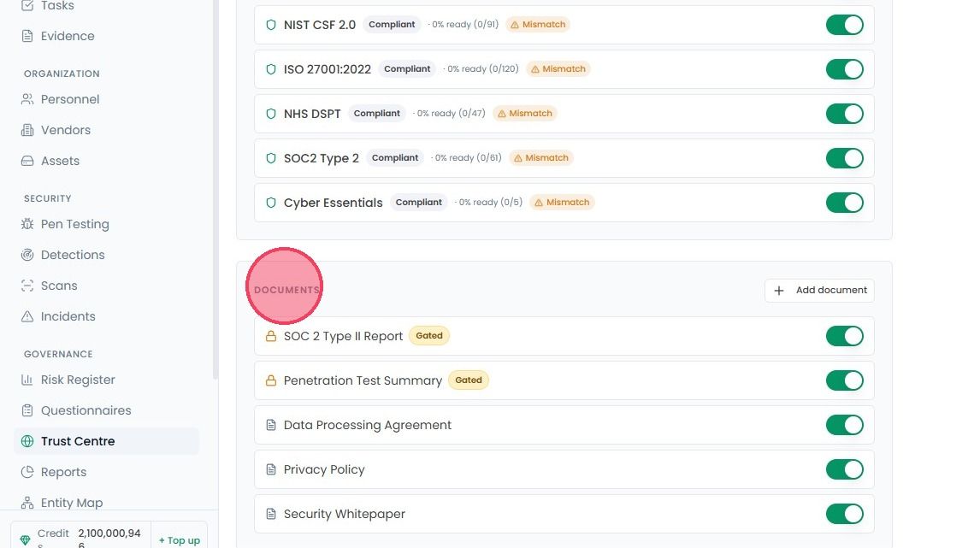980x548 pixels.
Task: Turn off the Security Whitepaper toggle
Action: point(844,514)
